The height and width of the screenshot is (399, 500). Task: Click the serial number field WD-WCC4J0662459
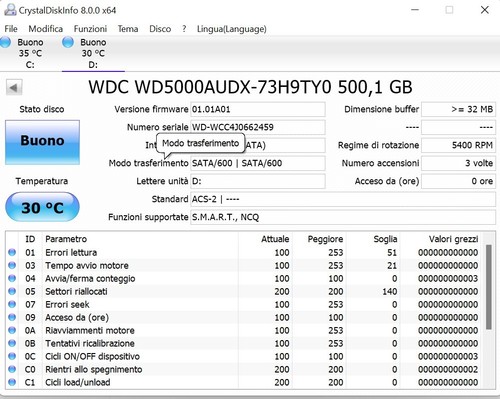pyautogui.click(x=258, y=127)
